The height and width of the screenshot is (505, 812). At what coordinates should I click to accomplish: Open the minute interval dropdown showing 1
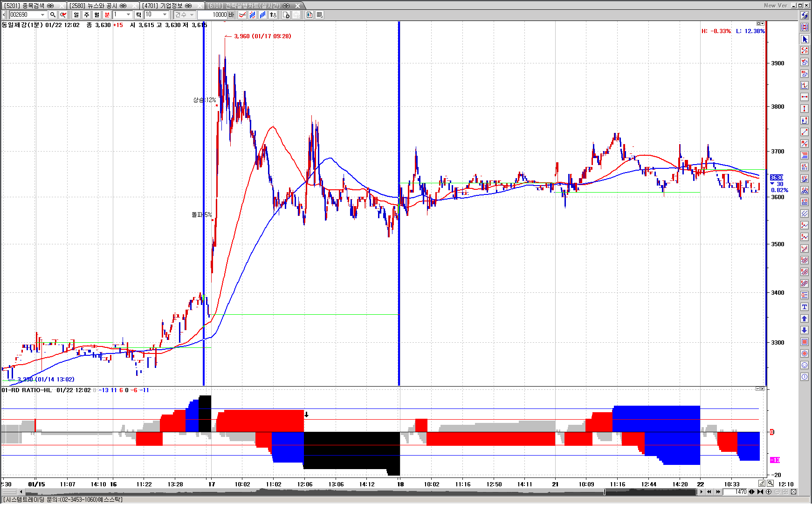[129, 15]
